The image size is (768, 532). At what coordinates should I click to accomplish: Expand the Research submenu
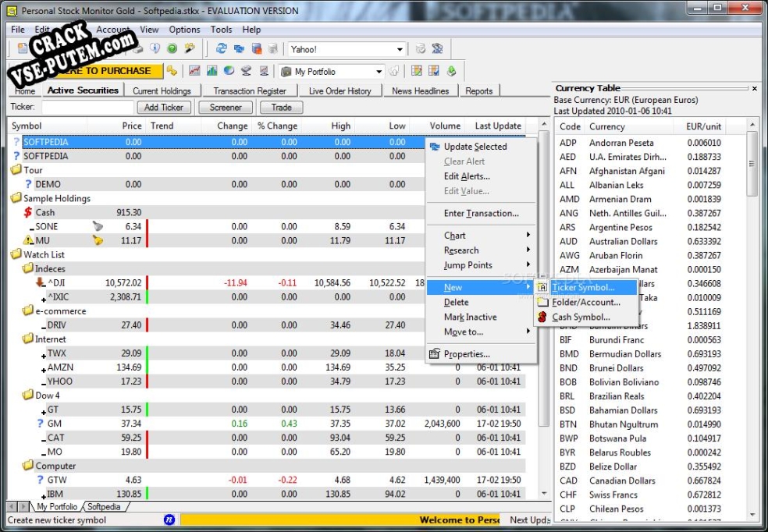pyautogui.click(x=480, y=250)
